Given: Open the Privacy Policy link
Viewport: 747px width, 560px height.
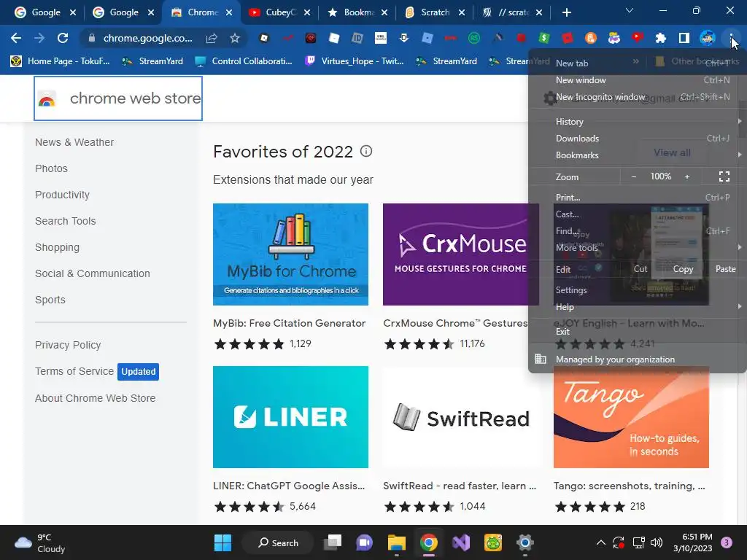Looking at the screenshot, I should coord(68,345).
